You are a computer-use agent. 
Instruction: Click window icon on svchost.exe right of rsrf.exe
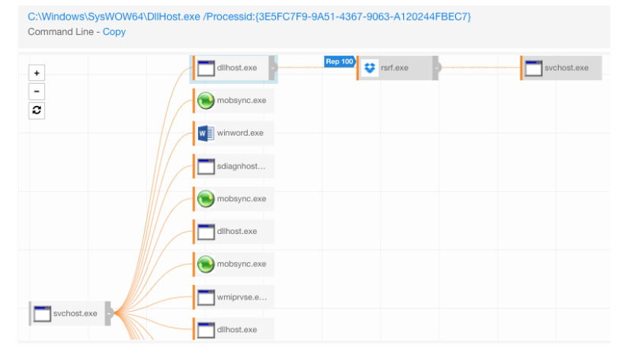533,68
